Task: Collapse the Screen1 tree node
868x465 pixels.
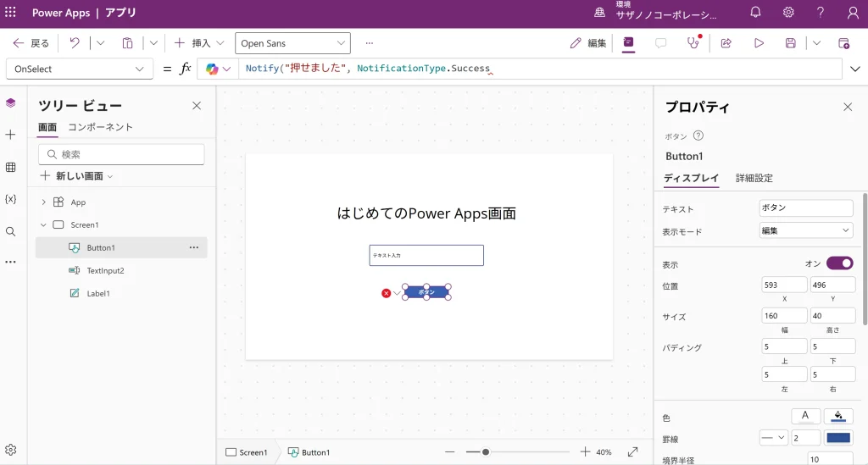Action: [43, 225]
